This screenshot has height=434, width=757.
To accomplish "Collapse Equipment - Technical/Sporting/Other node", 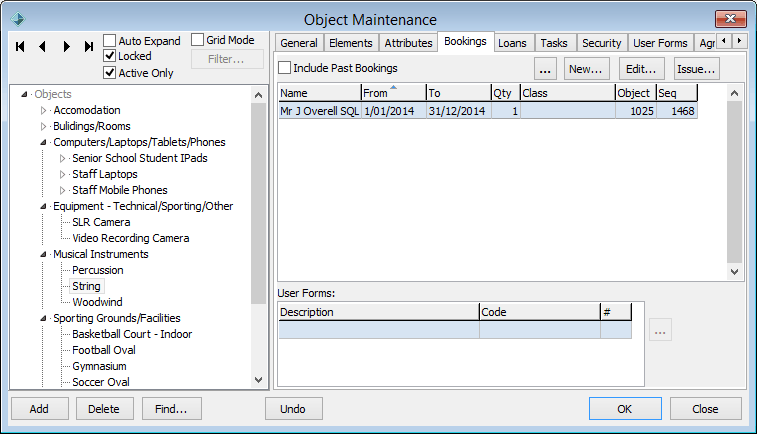I will point(43,207).
